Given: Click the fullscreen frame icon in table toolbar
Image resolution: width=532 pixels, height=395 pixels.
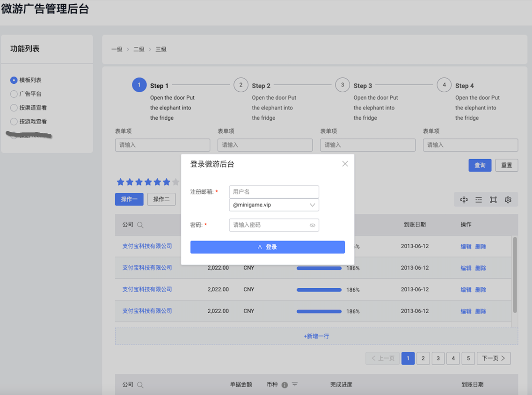Looking at the screenshot, I should [493, 199].
